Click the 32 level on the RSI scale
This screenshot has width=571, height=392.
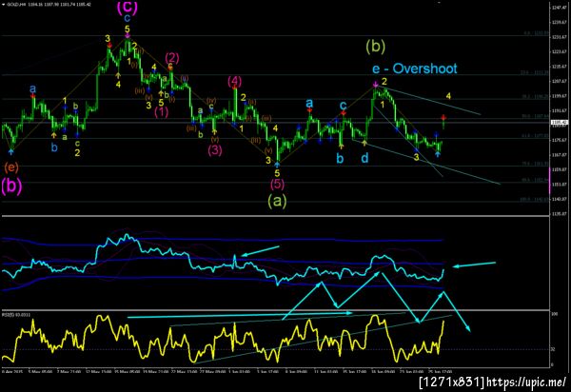tap(553, 349)
